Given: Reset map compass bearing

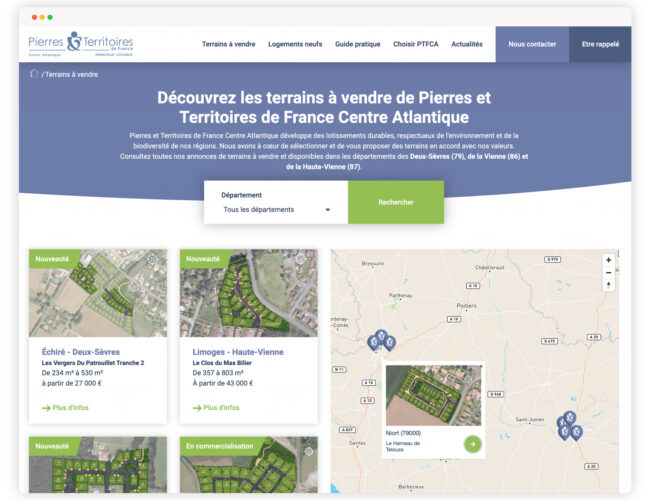Looking at the screenshot, I should [x=608, y=285].
